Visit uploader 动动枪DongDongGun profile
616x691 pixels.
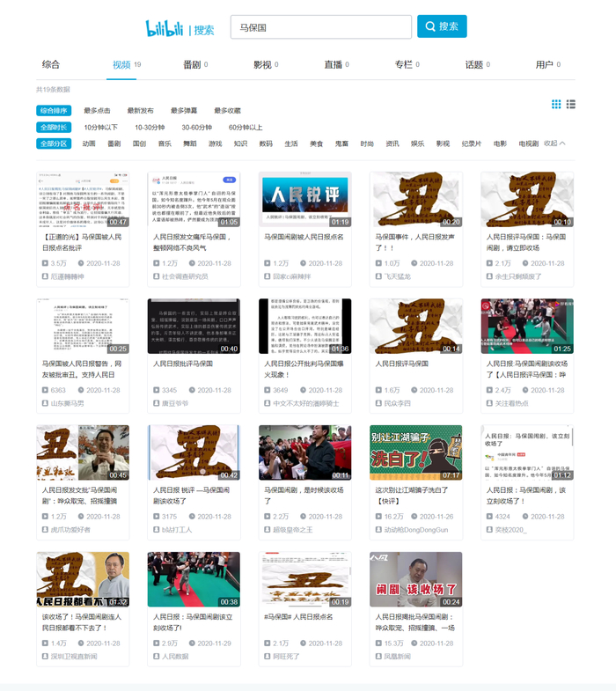(416, 530)
